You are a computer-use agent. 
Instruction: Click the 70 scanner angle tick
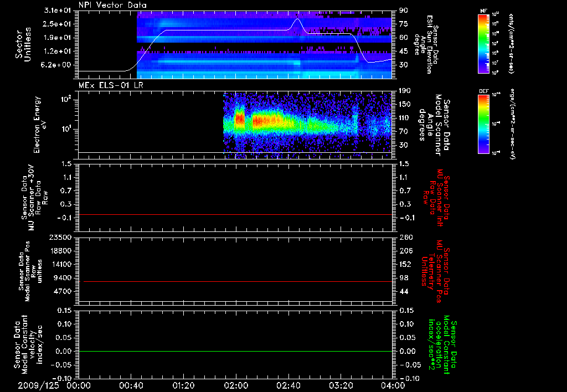[404, 132]
